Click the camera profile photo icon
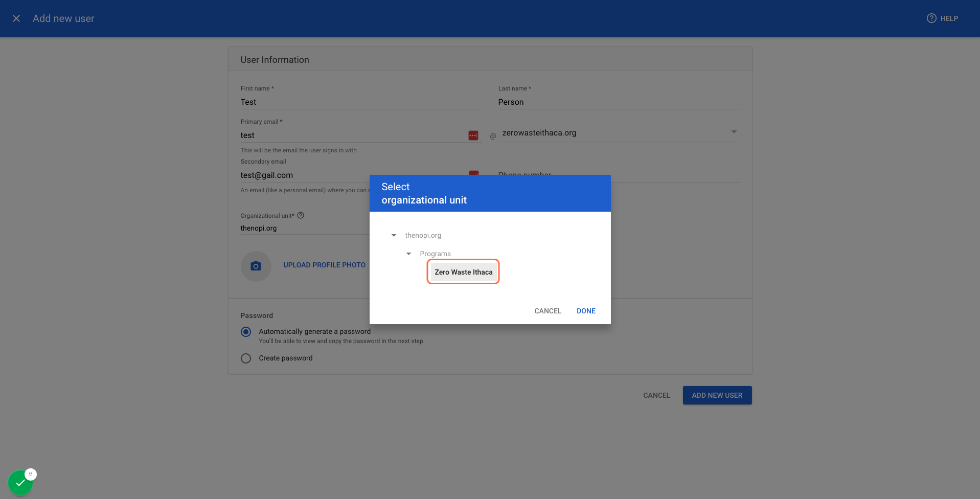The height and width of the screenshot is (499, 980). point(256,266)
